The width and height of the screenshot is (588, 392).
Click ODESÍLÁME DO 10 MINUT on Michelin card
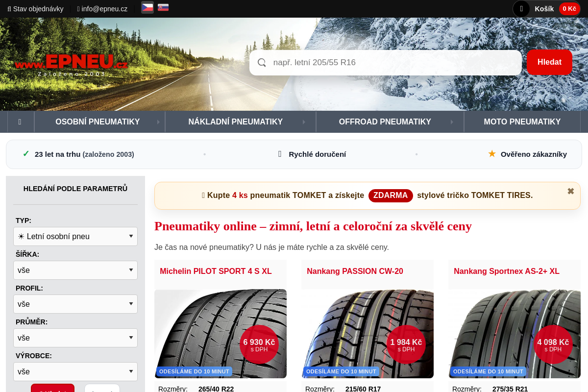195,371
